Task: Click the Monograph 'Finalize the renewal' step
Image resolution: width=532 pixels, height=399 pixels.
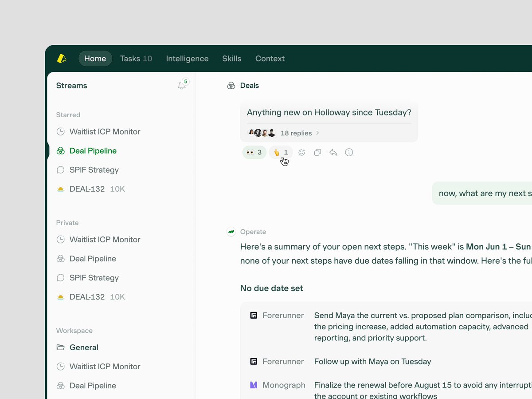Action: pos(423,391)
